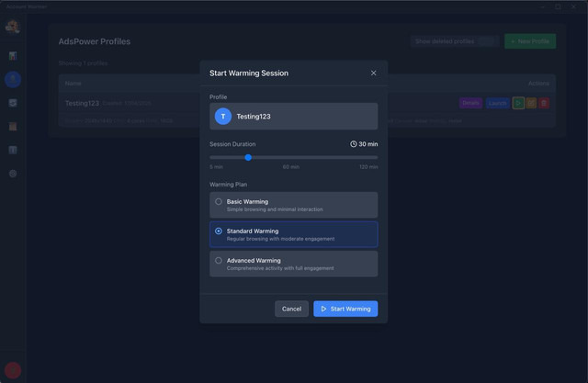This screenshot has height=383, width=588.
Task: Click 'Simple browsing and minimal interaction' description
Action: tap(275, 209)
